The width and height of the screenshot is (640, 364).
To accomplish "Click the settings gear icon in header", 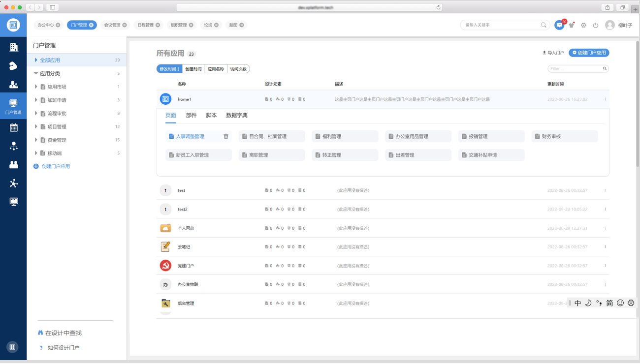I will pos(583,25).
